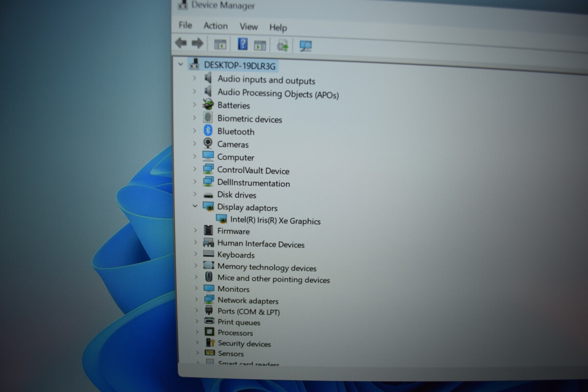Click the blue Help question-mark toolbar icon

243,44
